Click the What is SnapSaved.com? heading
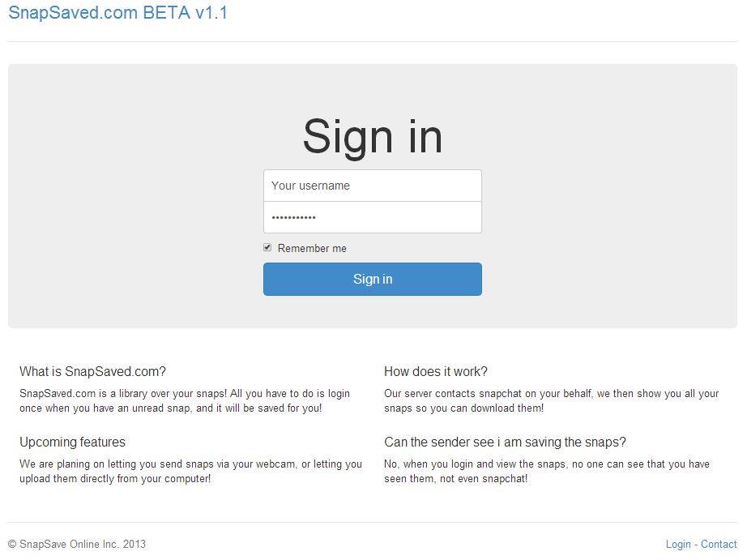Screen dimensions: 747x560 pos(92,371)
